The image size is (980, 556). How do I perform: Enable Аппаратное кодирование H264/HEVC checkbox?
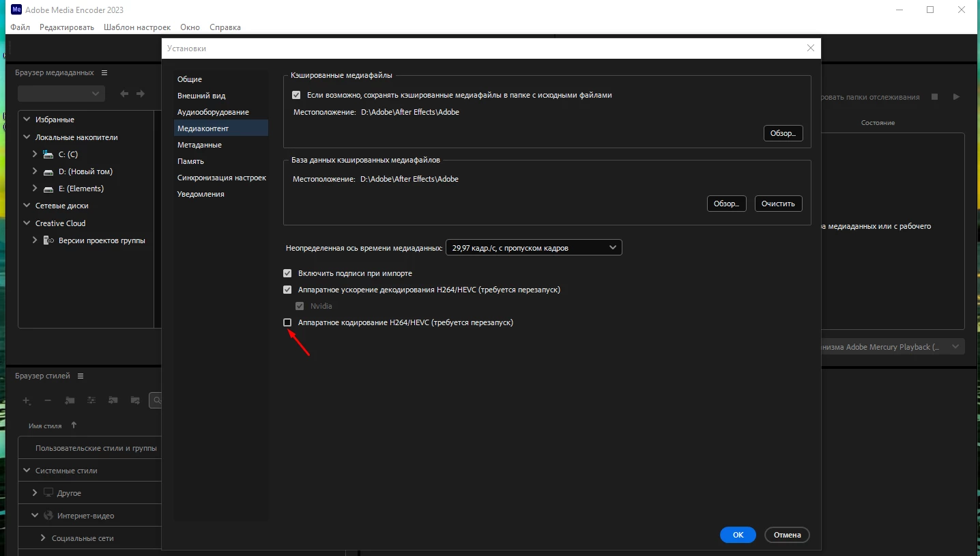coord(287,322)
